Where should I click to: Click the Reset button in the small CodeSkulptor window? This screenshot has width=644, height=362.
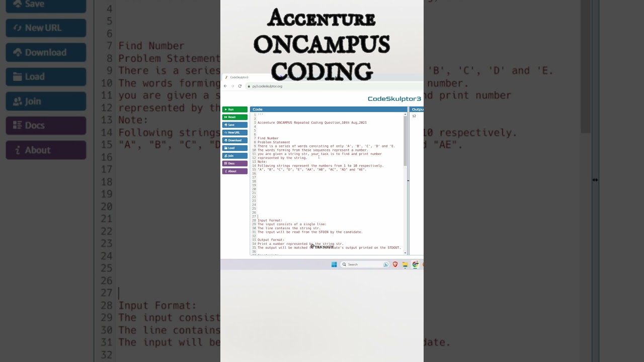tap(234, 117)
